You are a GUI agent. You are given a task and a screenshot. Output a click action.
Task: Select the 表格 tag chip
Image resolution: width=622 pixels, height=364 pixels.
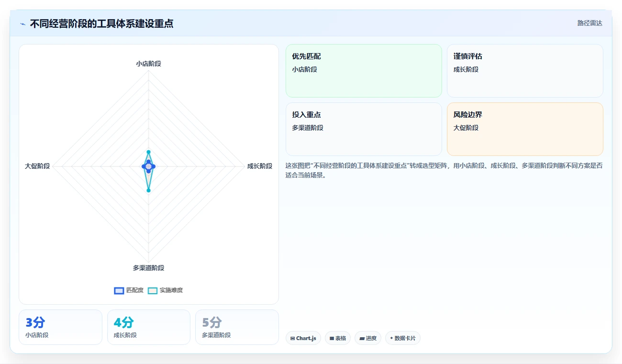point(338,338)
